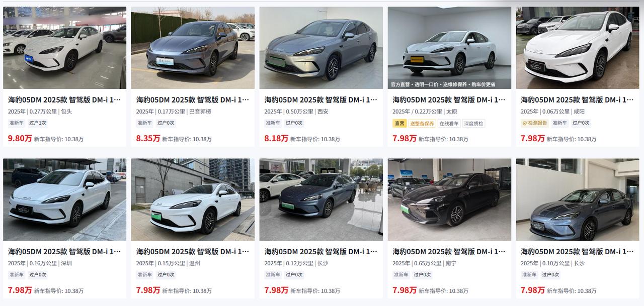View the 南宁 black car photo
Image resolution: width=644 pixels, height=306 pixels.
[x=449, y=199]
